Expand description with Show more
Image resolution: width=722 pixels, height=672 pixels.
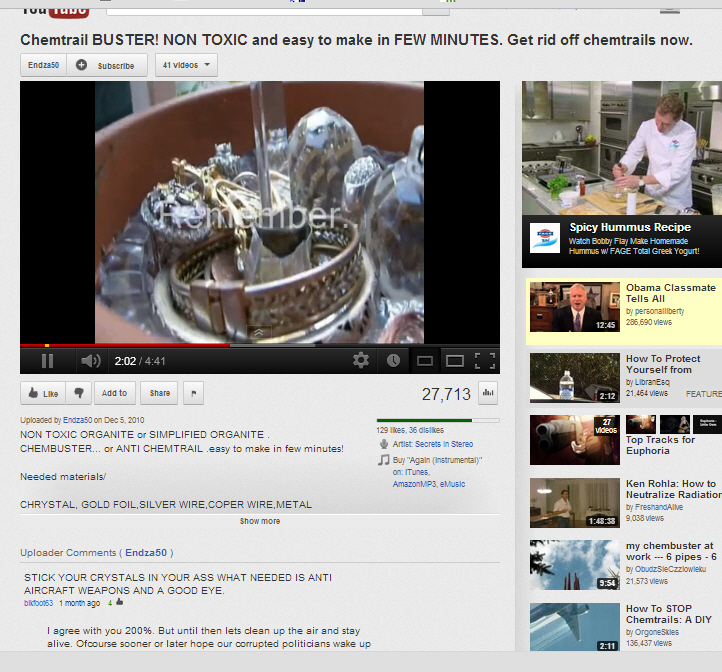[x=260, y=521]
